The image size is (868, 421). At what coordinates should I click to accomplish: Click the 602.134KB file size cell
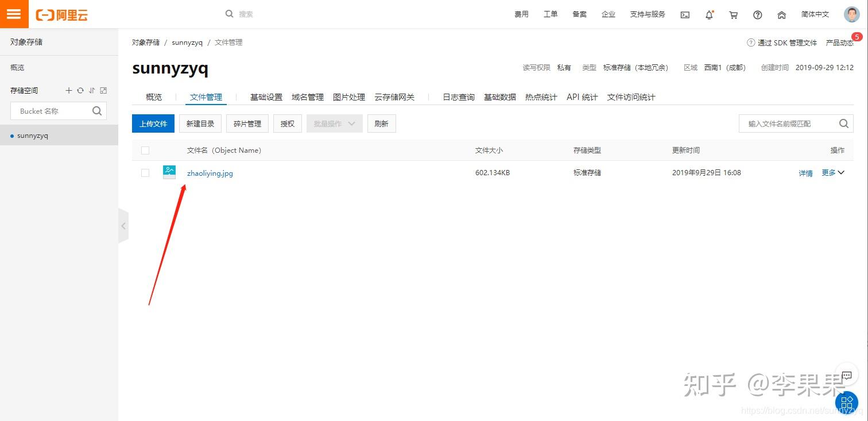493,173
